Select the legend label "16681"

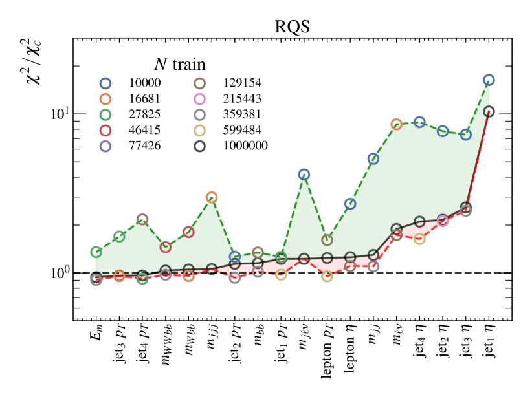(144, 98)
